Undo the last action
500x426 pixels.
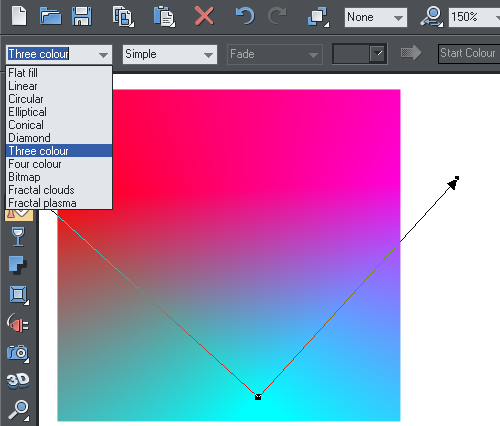click(245, 16)
